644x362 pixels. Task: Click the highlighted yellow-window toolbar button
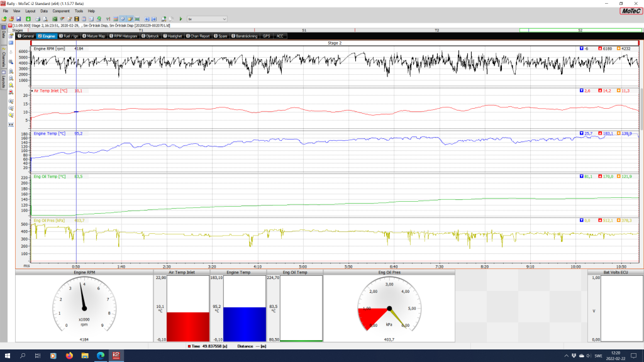click(130, 19)
